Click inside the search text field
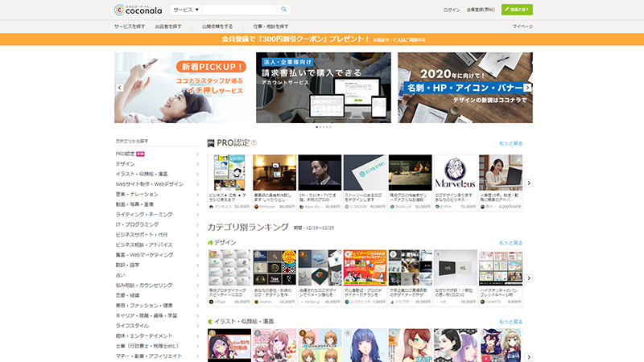This screenshot has height=362, width=644. point(239,10)
